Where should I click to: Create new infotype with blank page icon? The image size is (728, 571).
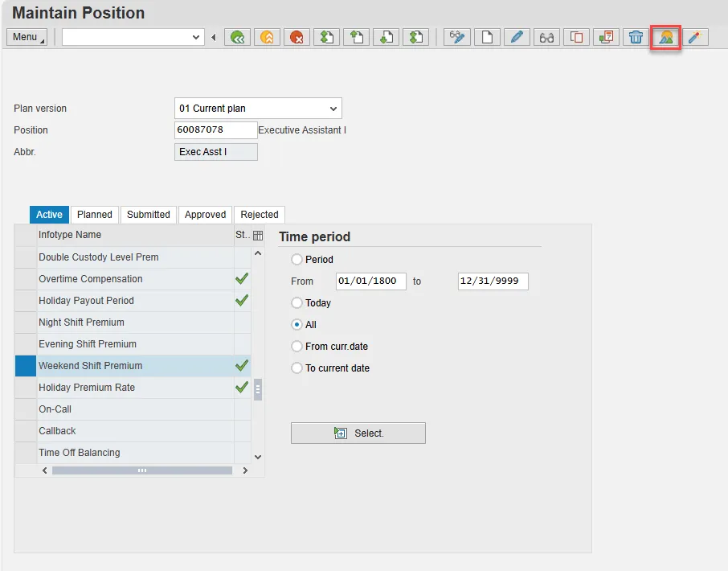pyautogui.click(x=487, y=37)
